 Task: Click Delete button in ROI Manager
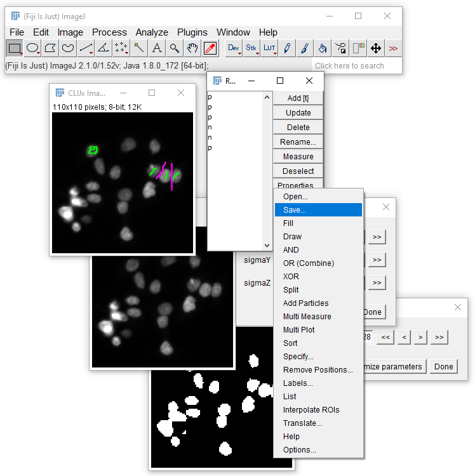[x=298, y=127]
